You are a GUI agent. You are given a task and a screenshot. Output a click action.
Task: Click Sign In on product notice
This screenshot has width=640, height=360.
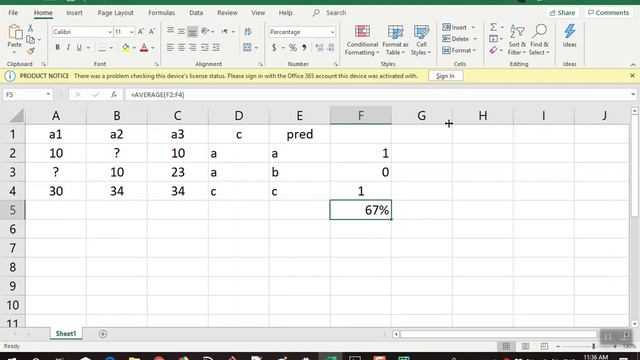(x=445, y=76)
